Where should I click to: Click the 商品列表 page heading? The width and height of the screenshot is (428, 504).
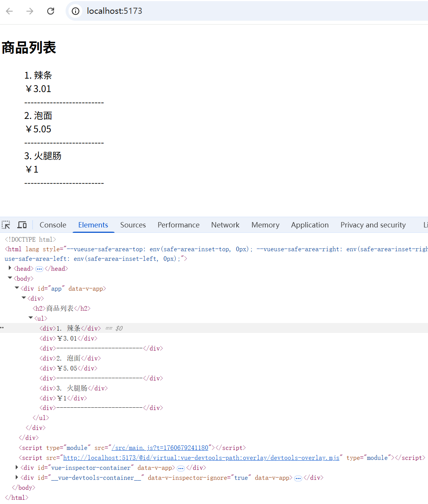tap(29, 48)
